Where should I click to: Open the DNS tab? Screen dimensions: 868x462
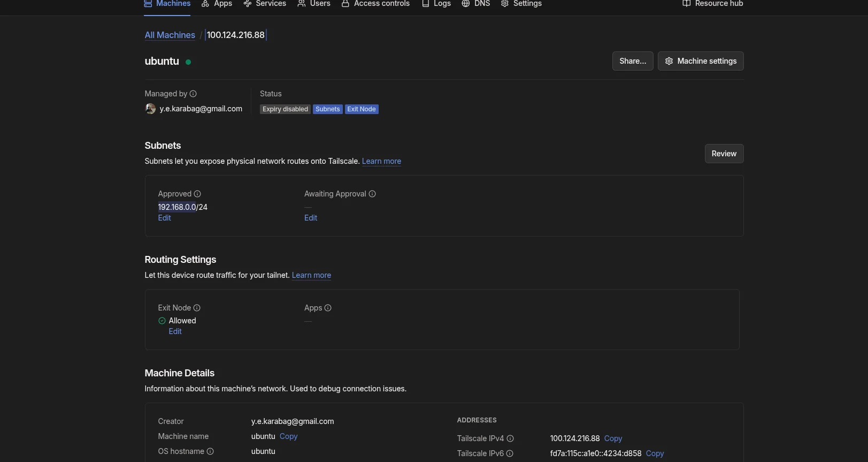476,4
